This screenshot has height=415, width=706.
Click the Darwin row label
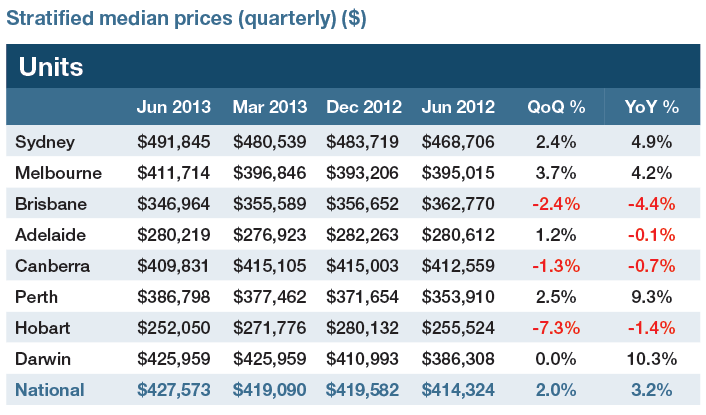(45, 359)
